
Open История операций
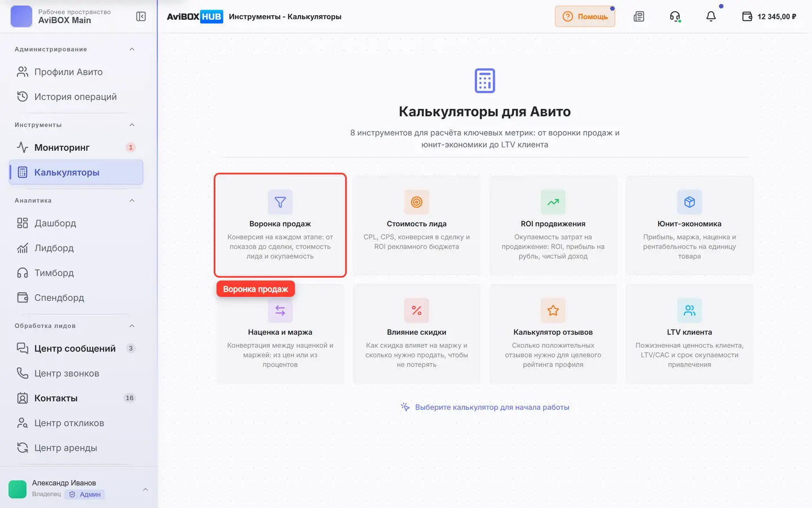76,97
